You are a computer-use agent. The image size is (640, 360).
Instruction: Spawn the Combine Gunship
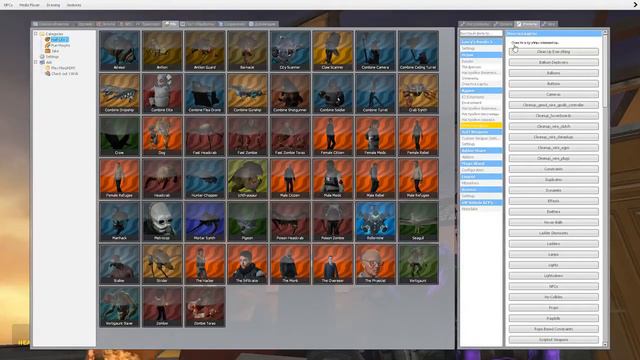247,93
